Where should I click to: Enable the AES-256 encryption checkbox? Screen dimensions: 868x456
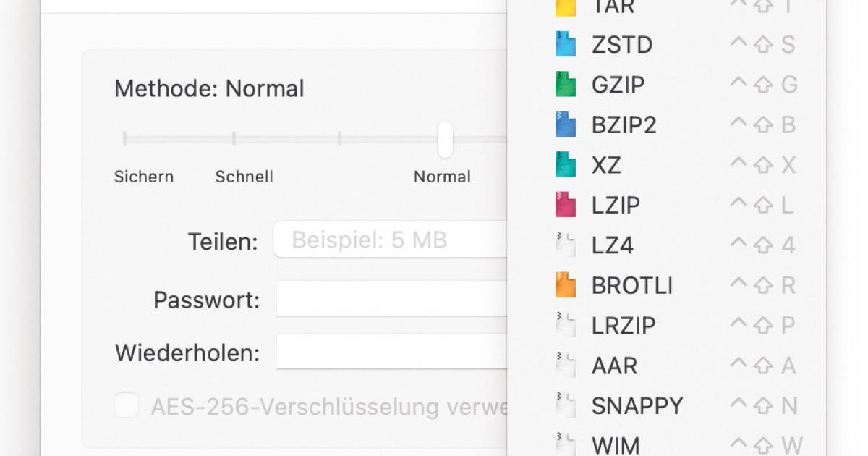pos(127,405)
